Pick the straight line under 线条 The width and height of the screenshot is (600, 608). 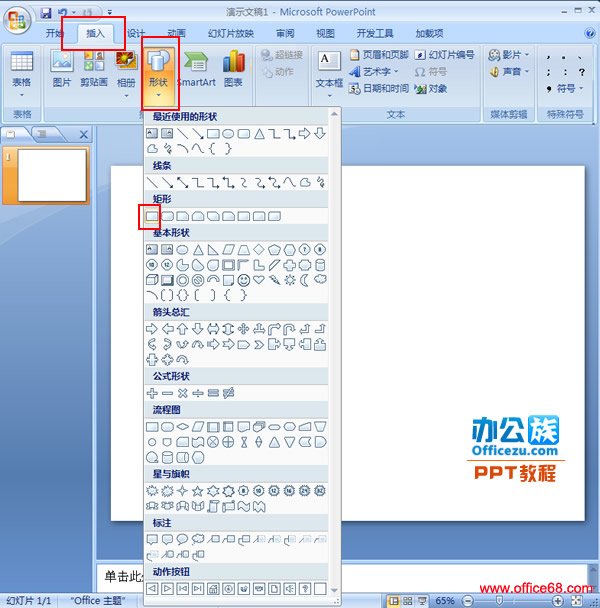152,182
